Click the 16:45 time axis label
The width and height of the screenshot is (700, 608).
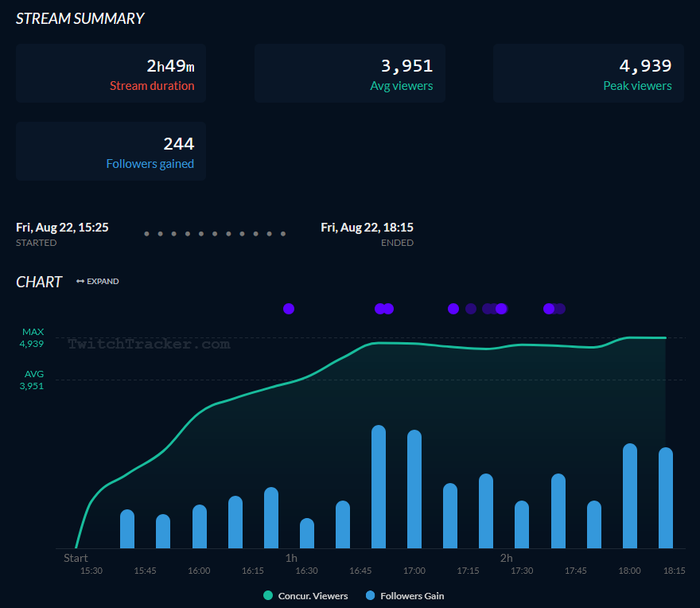(x=360, y=571)
